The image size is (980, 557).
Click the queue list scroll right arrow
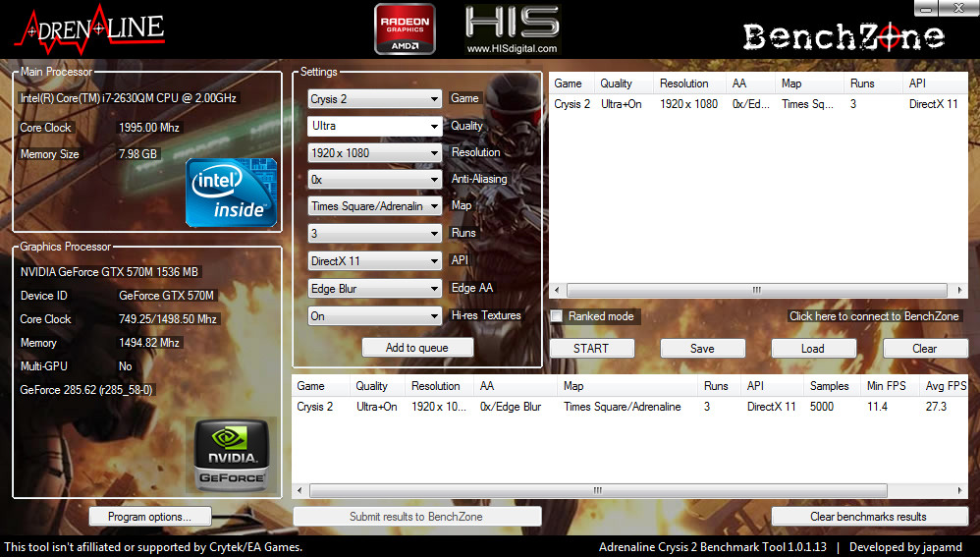pyautogui.click(x=960, y=290)
